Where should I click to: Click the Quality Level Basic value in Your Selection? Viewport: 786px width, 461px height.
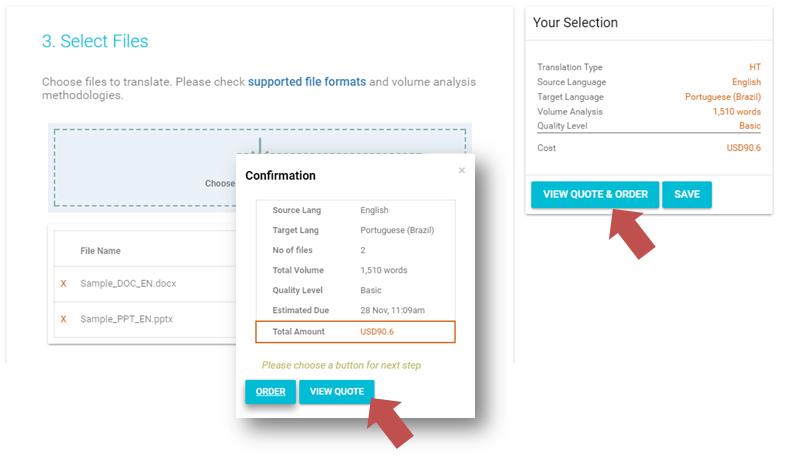coord(749,126)
